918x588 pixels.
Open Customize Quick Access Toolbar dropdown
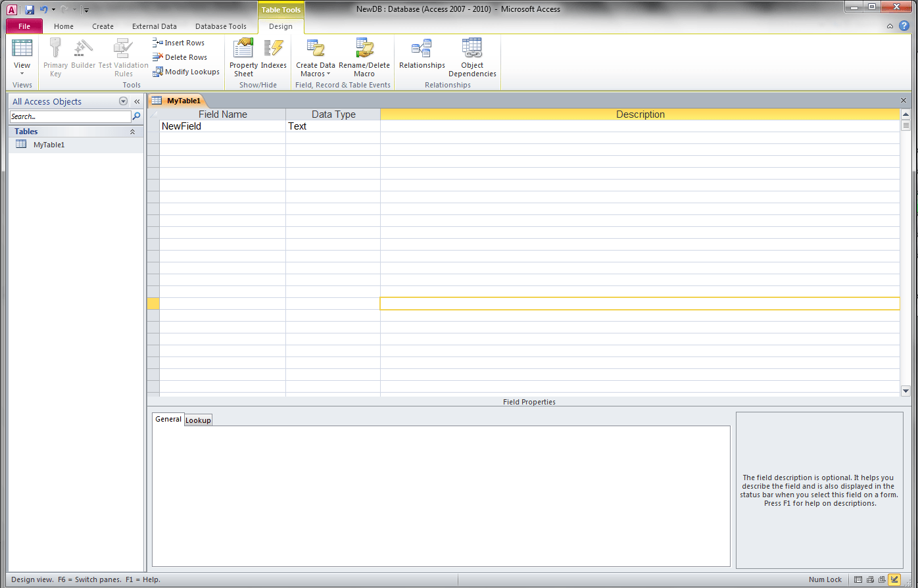coord(86,10)
